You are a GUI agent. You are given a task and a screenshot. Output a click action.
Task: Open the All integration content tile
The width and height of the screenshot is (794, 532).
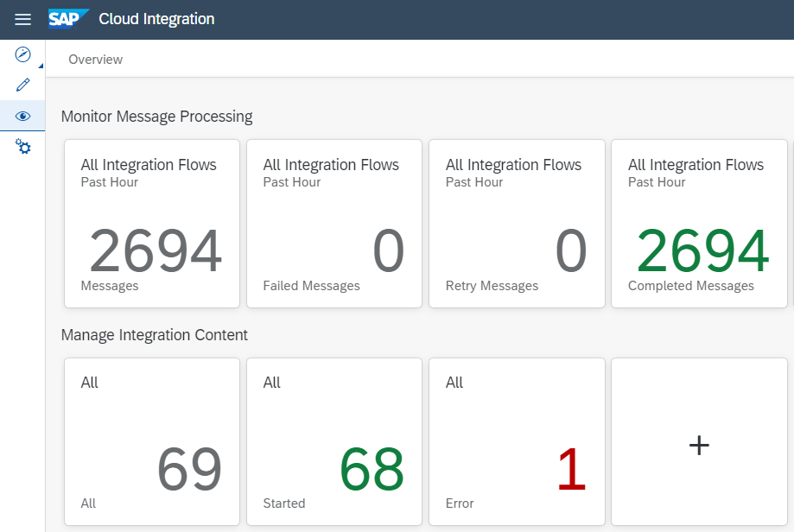point(151,441)
